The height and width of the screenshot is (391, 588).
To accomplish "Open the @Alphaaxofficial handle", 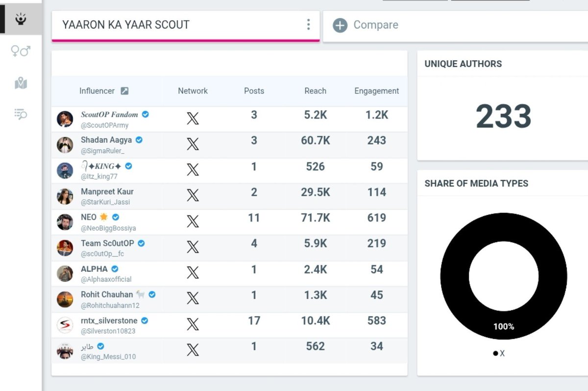I will (106, 279).
